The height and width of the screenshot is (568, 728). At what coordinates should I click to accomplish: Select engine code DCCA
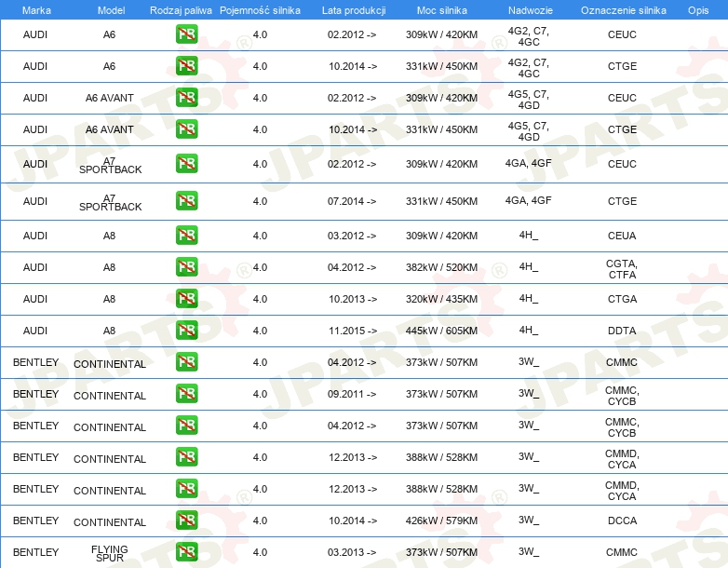tap(622, 521)
